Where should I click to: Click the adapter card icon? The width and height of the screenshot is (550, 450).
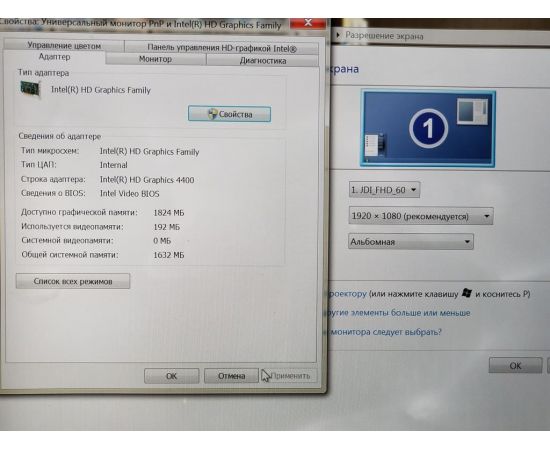pos(30,89)
